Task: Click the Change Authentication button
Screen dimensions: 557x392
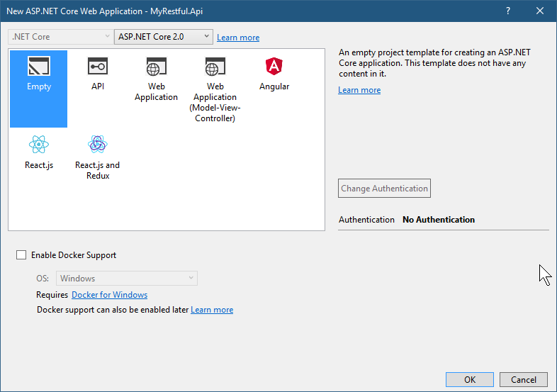Action: (x=385, y=189)
